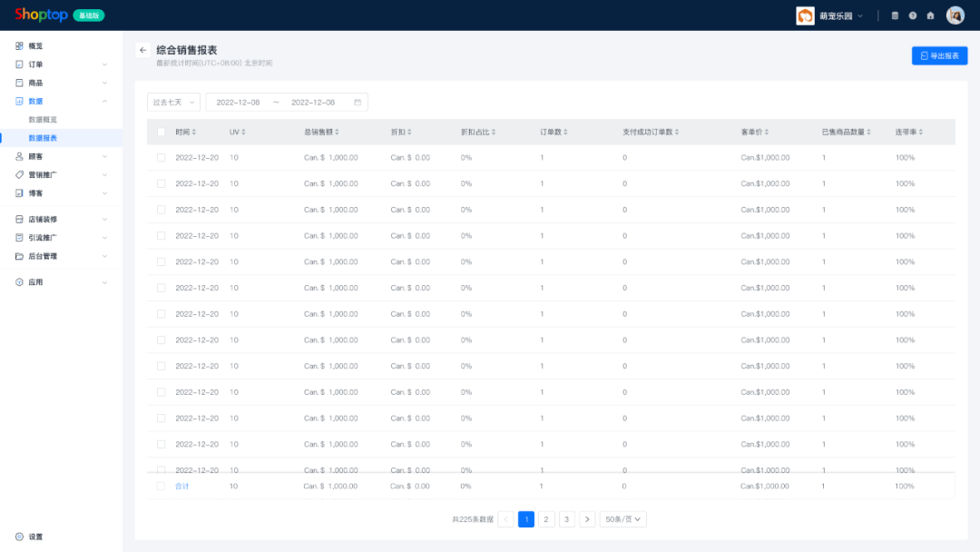The height and width of the screenshot is (552, 980).
Task: Sort by 时间 column arrows
Action: tap(194, 132)
